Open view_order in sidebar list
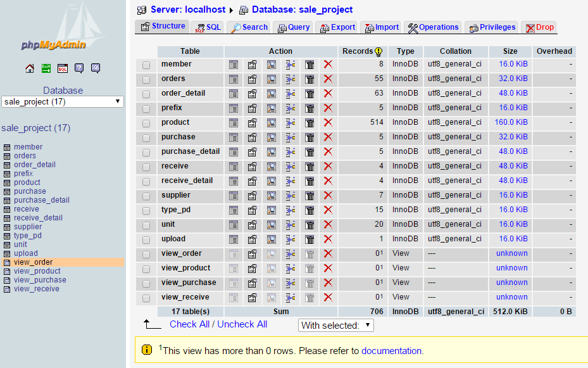The width and height of the screenshot is (588, 368). (x=33, y=262)
